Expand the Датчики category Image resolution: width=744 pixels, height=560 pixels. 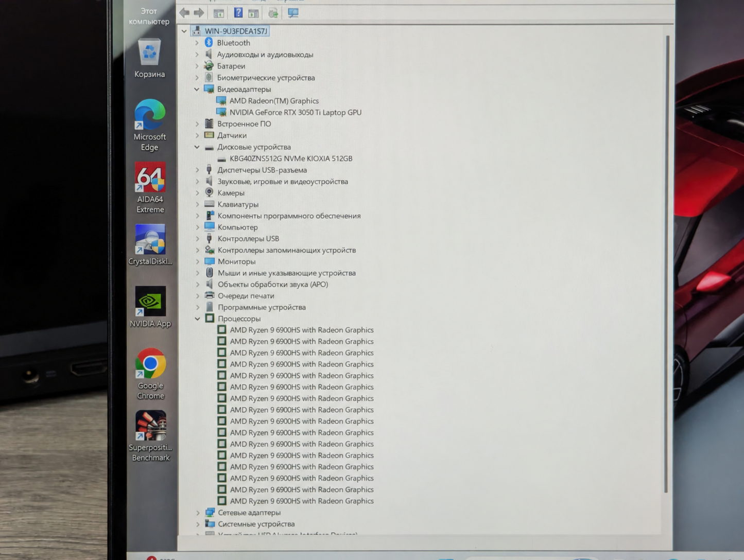point(197,135)
